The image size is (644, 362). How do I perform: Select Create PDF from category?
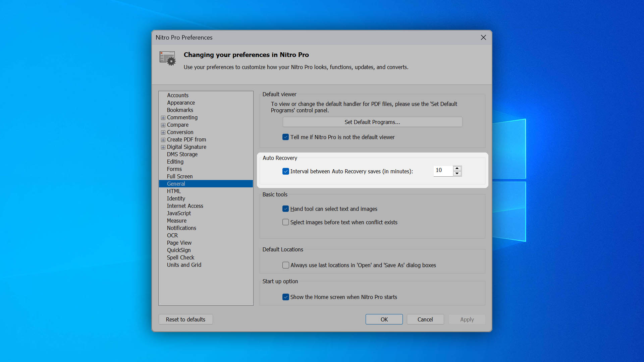pyautogui.click(x=186, y=139)
